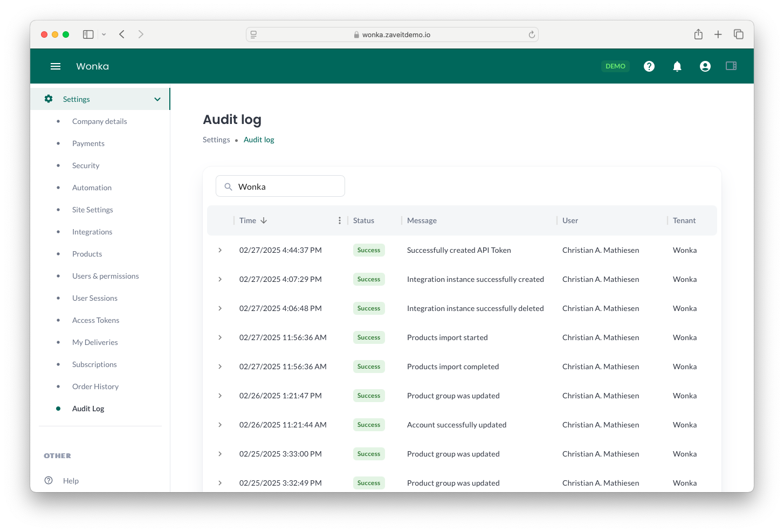The image size is (784, 532).
Task: Expand the Products import completed row
Action: 220,367
